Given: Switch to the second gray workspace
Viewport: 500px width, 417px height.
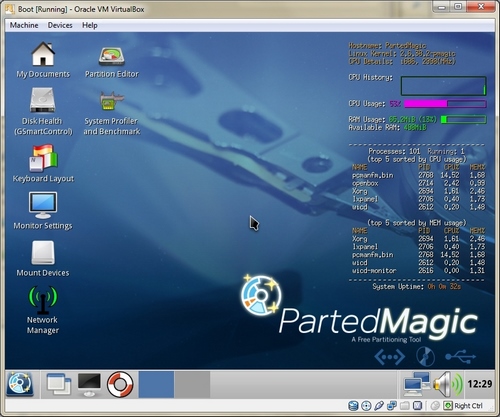Looking at the screenshot, I should pyautogui.click(x=192, y=384).
